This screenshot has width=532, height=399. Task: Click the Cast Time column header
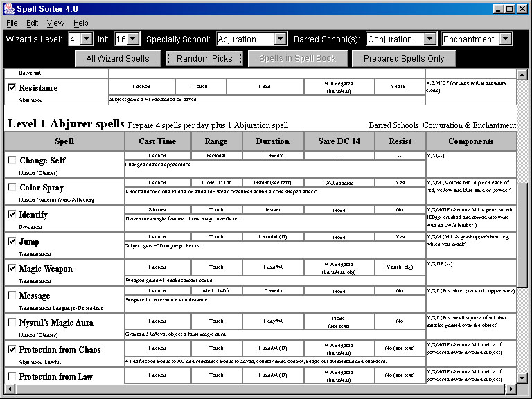click(x=158, y=141)
